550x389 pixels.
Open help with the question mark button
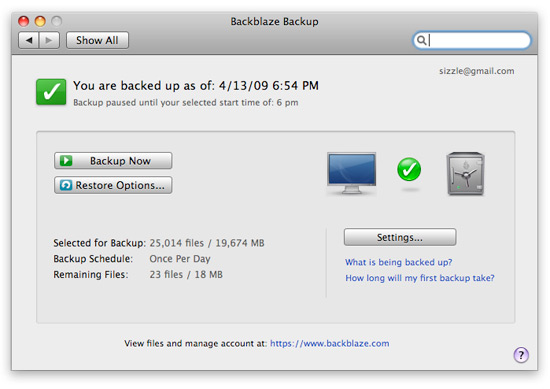(521, 355)
